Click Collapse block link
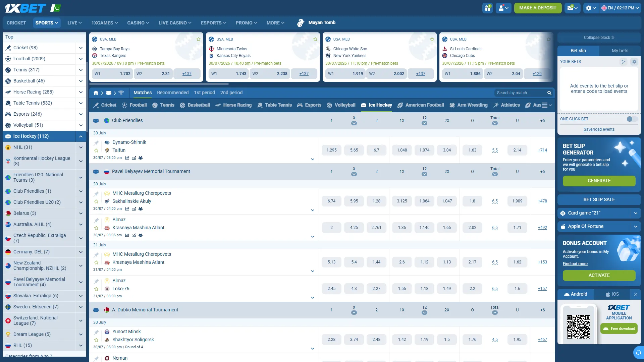 [x=599, y=38]
